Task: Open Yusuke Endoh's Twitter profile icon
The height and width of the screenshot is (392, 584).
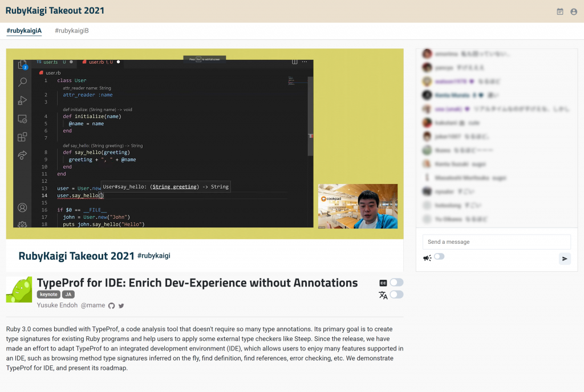Action: tap(121, 306)
